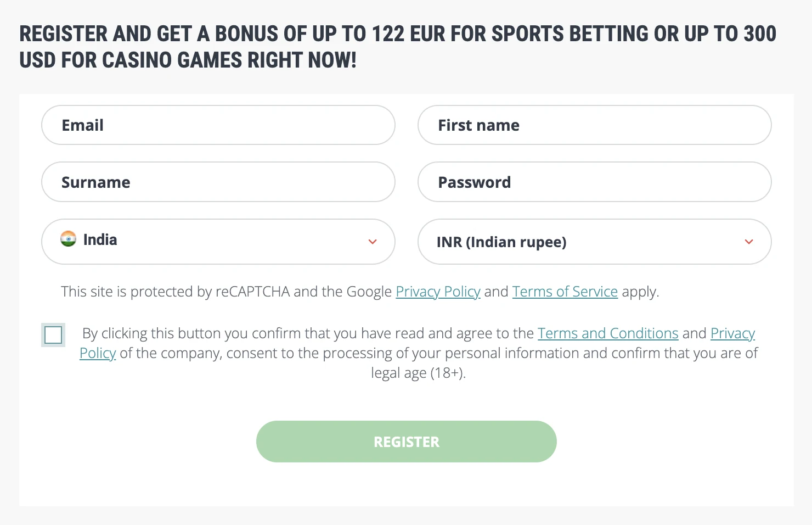
Task: Activate the Password field
Action: (595, 182)
